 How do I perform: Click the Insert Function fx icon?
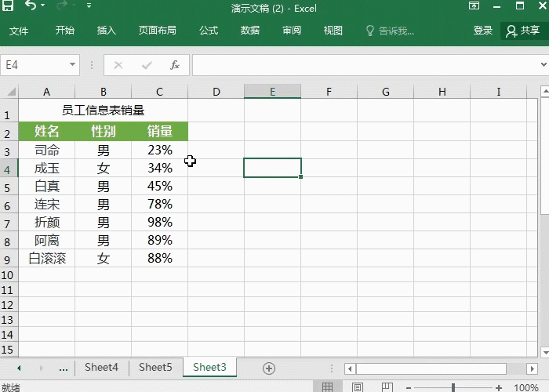(x=175, y=65)
